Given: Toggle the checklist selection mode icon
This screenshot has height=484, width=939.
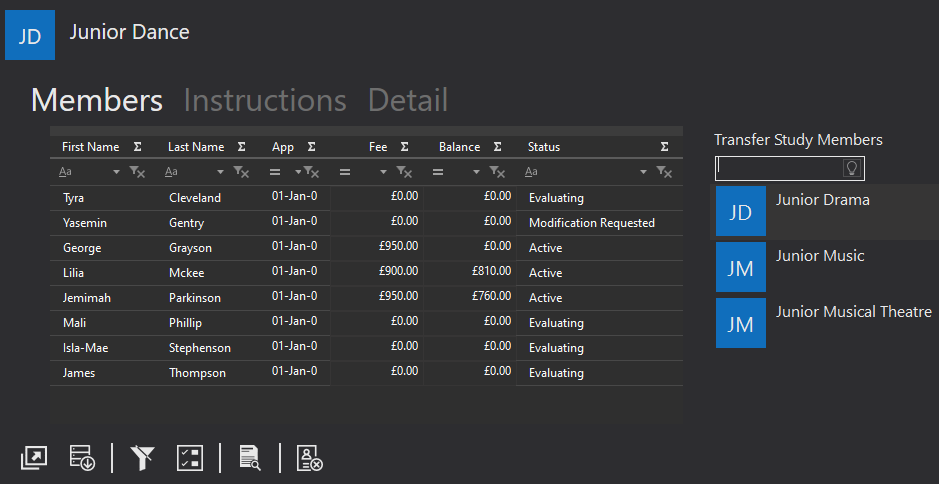Looking at the screenshot, I should point(190,458).
